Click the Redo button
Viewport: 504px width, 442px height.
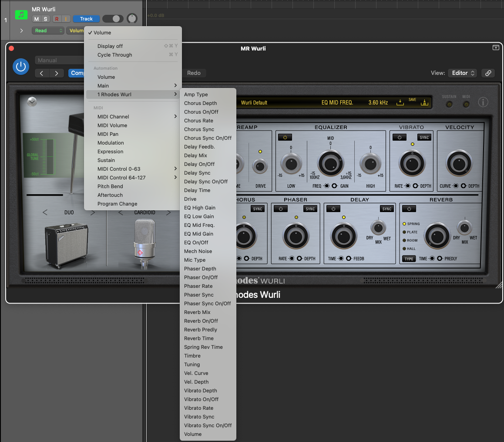[x=194, y=73]
